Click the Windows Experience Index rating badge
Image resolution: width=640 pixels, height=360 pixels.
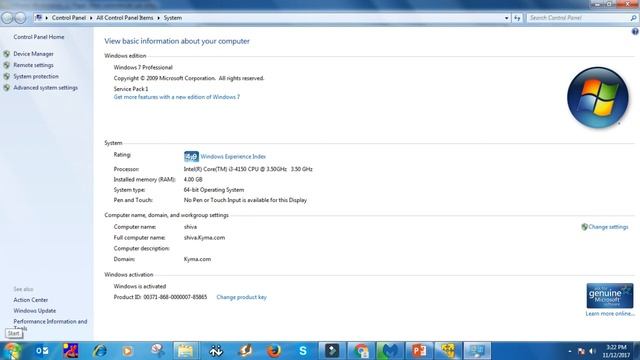click(x=191, y=156)
